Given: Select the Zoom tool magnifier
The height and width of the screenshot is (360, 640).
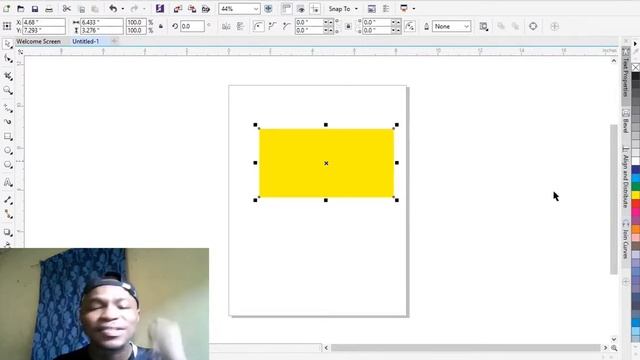Looking at the screenshot, I should coord(8,91).
